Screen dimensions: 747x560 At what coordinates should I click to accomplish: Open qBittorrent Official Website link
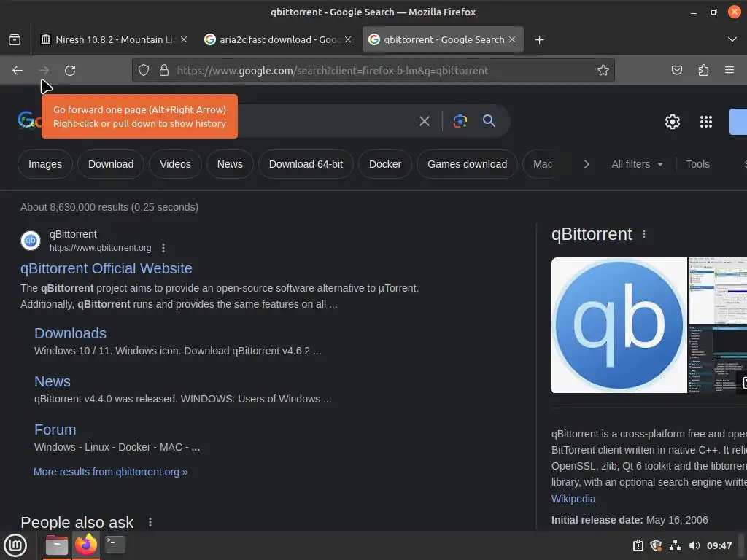point(107,268)
